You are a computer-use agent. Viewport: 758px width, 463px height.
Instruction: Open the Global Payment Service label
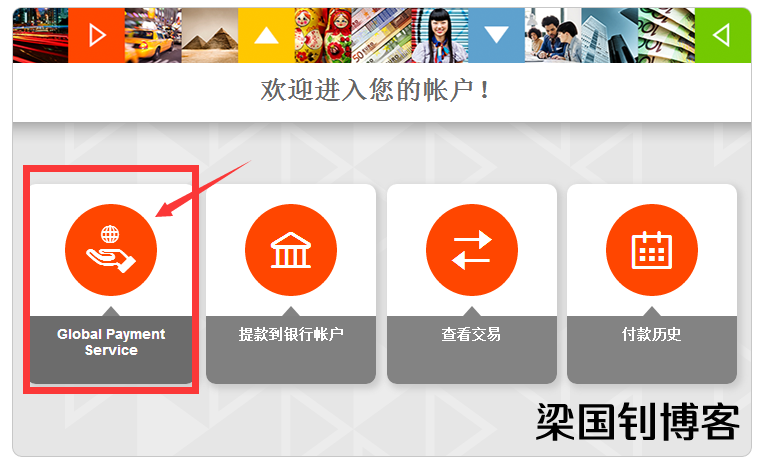point(111,342)
